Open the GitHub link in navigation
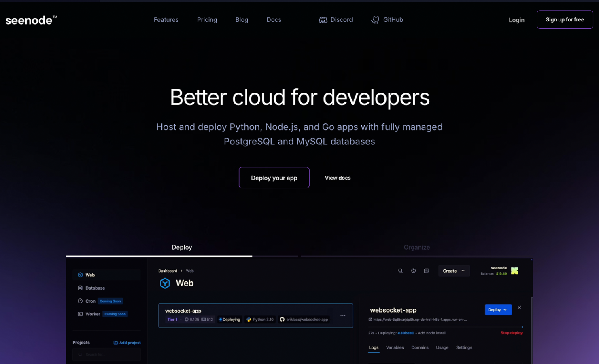Screen dimensions: 599x364 point(387,20)
